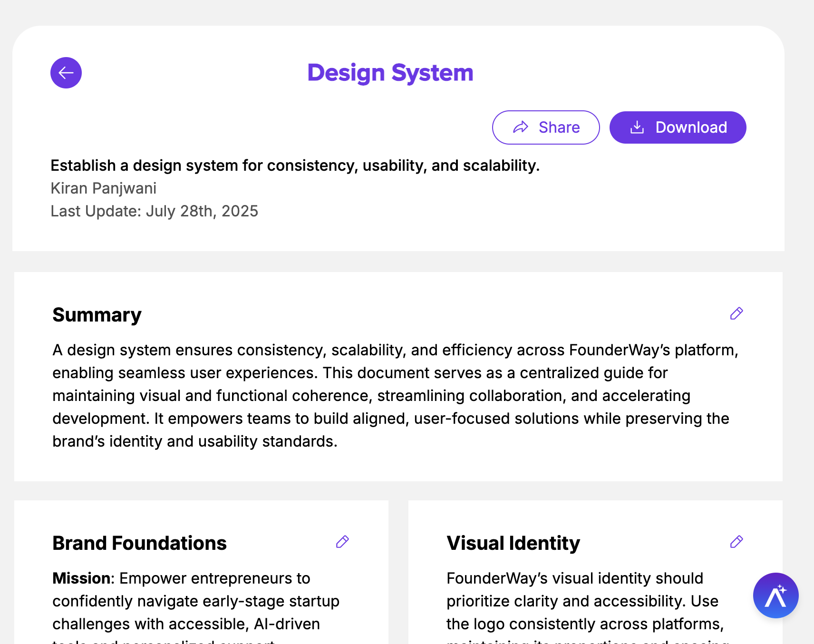Image resolution: width=814 pixels, height=644 pixels.
Task: Go back using the purple arrow button
Action: [66, 73]
